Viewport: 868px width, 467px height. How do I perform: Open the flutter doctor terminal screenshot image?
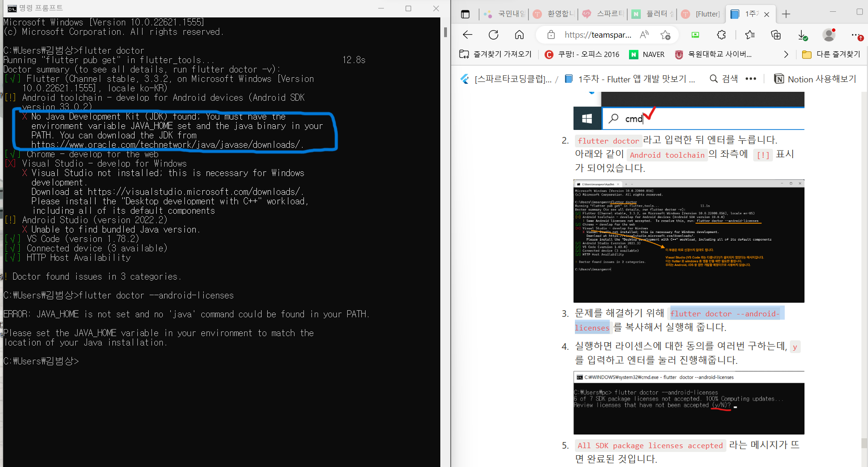point(689,241)
